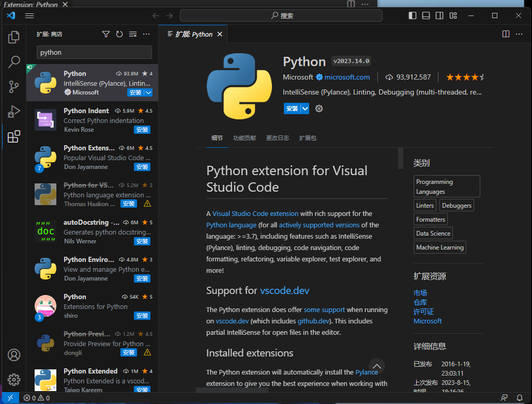Select the Python Extended list item
532x404 pixels.
click(x=92, y=380)
